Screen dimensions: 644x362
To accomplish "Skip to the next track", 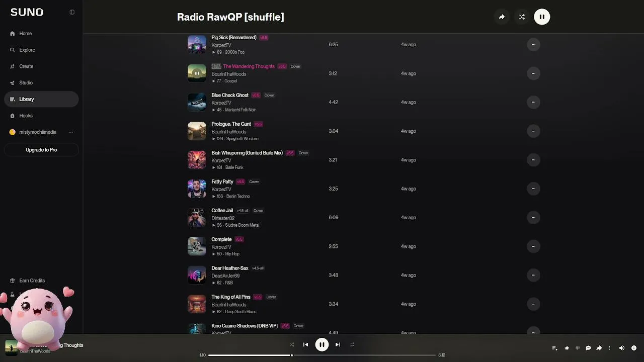I will (x=338, y=344).
